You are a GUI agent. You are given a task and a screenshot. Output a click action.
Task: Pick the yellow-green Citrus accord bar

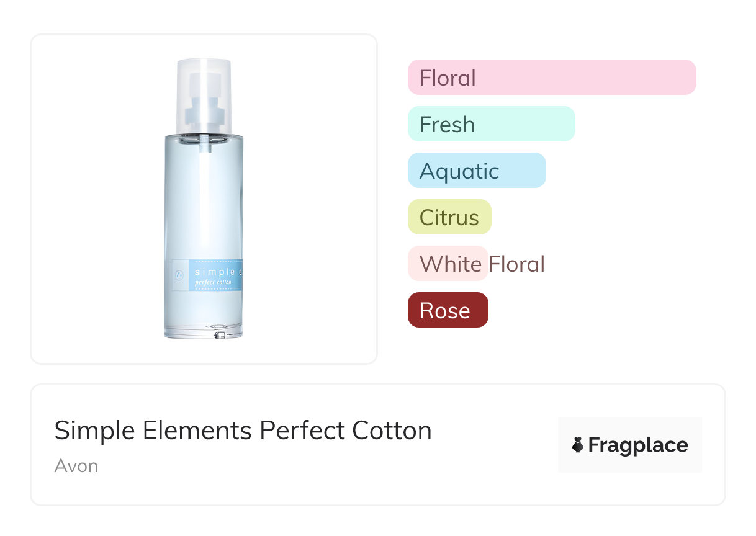tap(449, 217)
